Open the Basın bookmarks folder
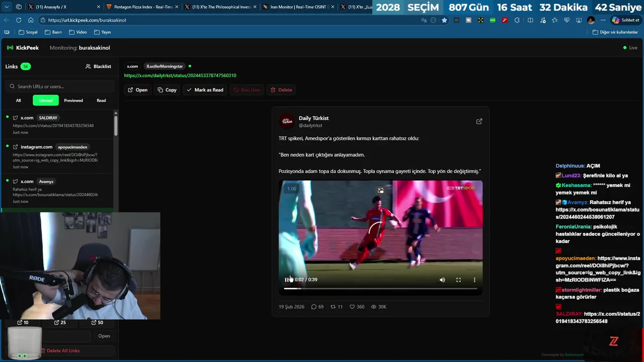The width and height of the screenshot is (644, 362). coord(53,32)
